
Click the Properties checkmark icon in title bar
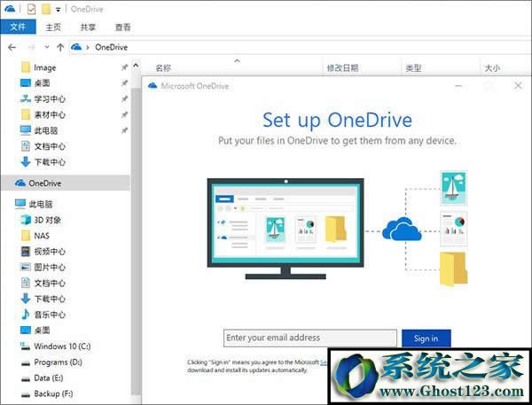pyautogui.click(x=32, y=9)
